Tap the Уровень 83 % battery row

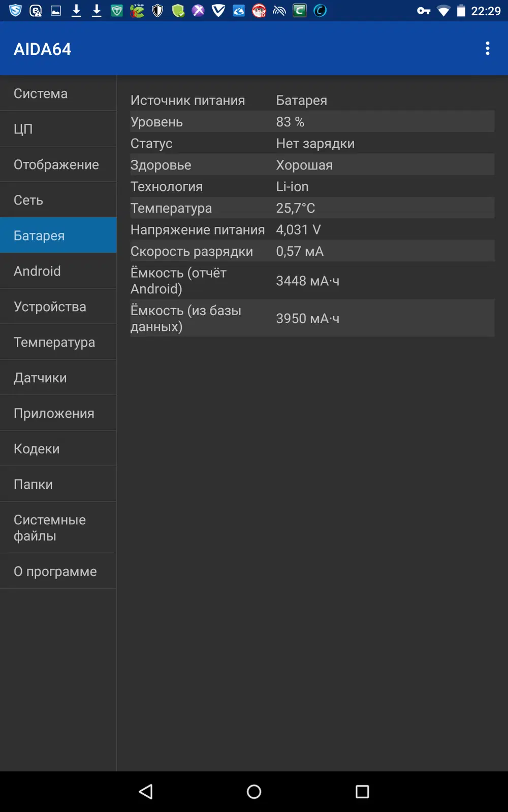312,122
